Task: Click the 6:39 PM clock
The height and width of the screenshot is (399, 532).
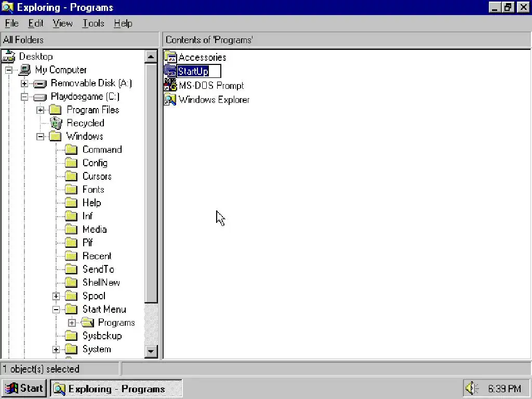Action: tap(504, 389)
